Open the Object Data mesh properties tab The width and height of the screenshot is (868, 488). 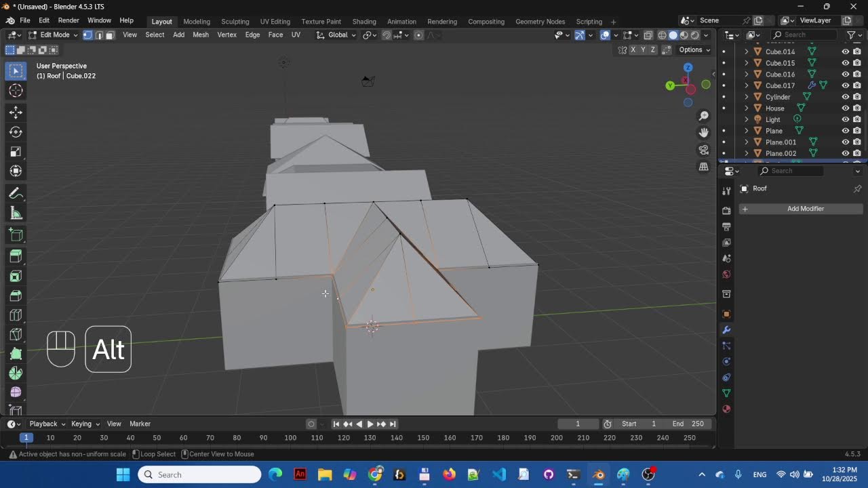(726, 393)
